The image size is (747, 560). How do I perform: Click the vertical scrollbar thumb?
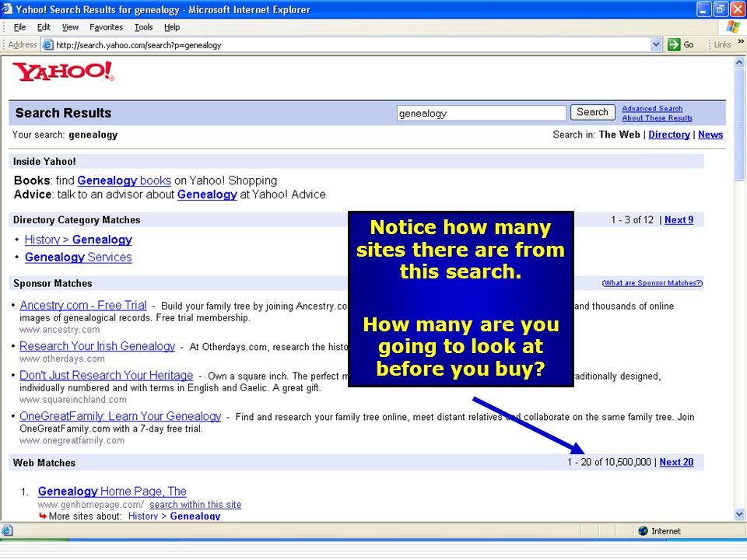click(739, 124)
